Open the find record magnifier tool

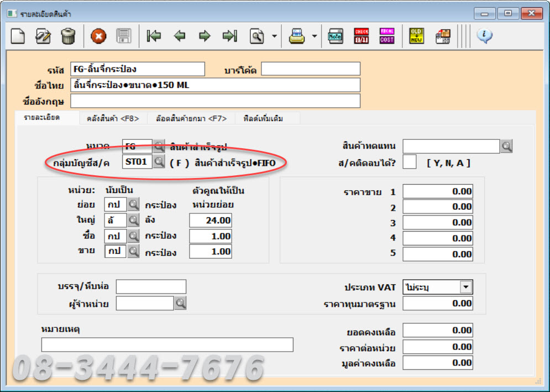[257, 36]
